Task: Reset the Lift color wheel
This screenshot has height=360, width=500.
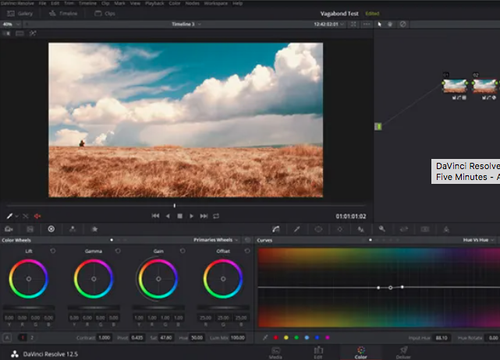Action: pyautogui.click(x=53, y=251)
